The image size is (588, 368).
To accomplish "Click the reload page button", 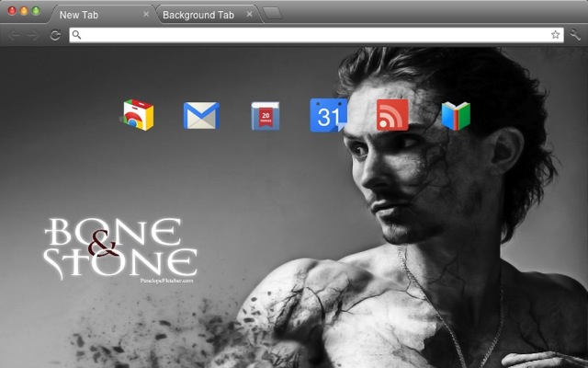I will pyautogui.click(x=55, y=35).
